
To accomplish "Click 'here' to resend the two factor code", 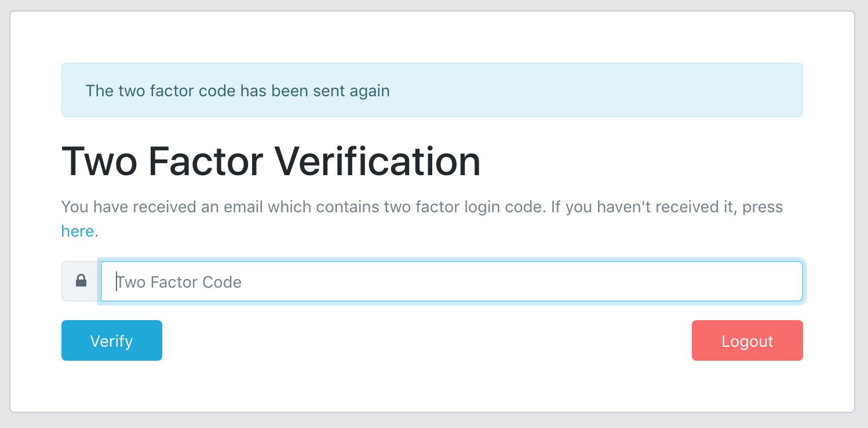I will (77, 230).
